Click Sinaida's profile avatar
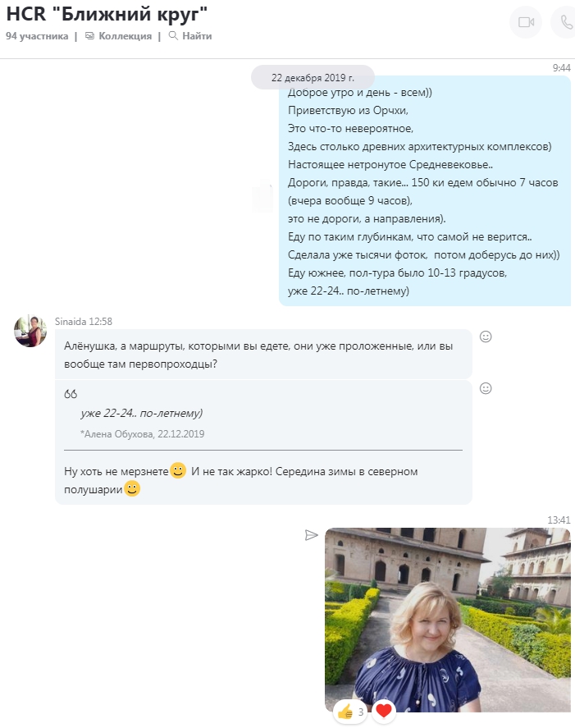This screenshot has height=728, width=575. pyautogui.click(x=30, y=331)
